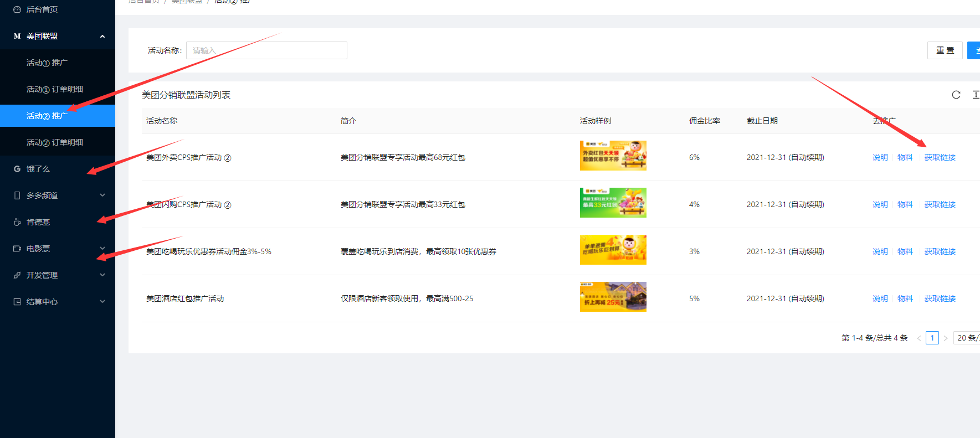Expand the 多多频道 submenu arrow
Image resolution: width=980 pixels, height=438 pixels.
click(102, 195)
